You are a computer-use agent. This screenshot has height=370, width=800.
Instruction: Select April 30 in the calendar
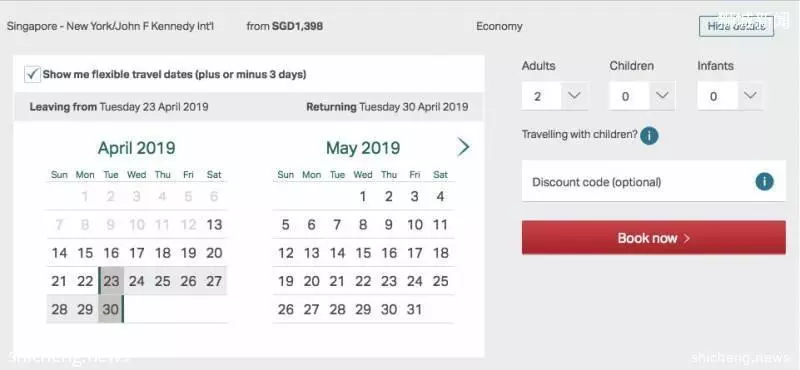[111, 309]
